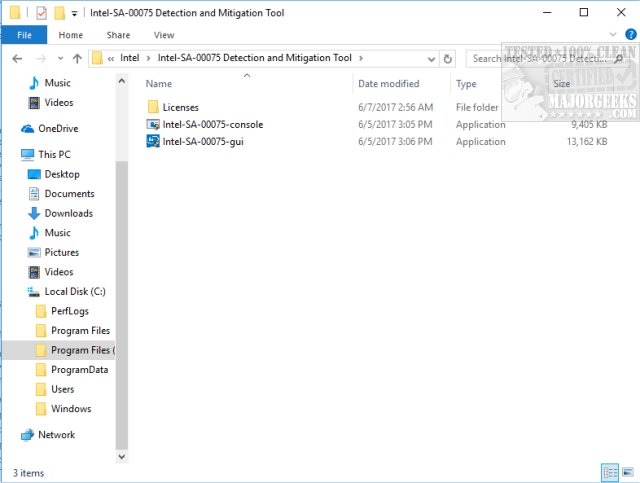Click the Local Disk drive icon
This screenshot has height=483, width=640.
[33, 292]
